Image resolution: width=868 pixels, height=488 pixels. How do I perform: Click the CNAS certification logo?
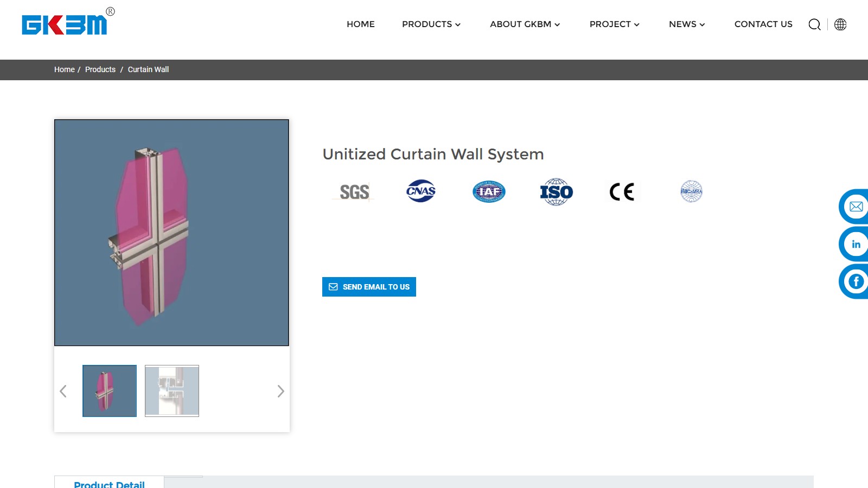(421, 191)
